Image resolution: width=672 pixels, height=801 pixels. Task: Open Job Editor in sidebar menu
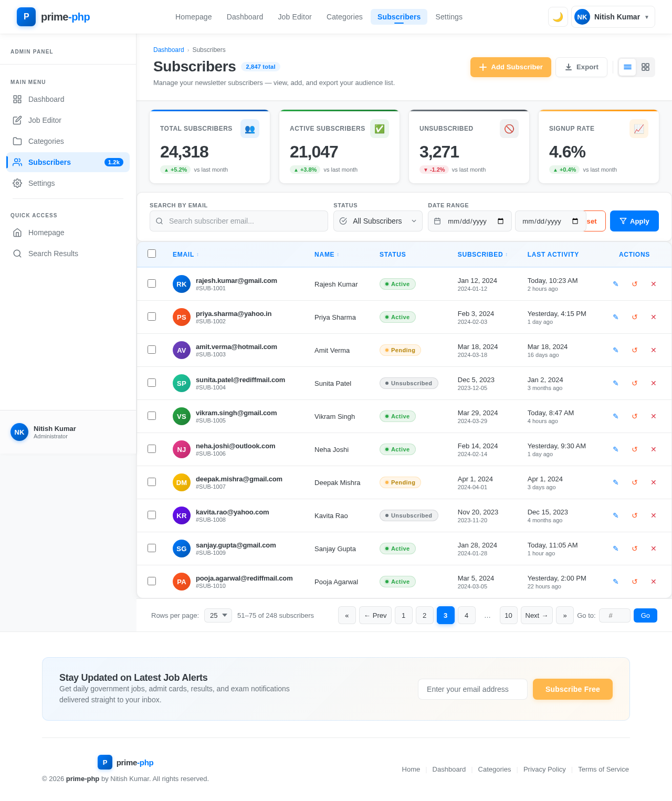[68, 120]
